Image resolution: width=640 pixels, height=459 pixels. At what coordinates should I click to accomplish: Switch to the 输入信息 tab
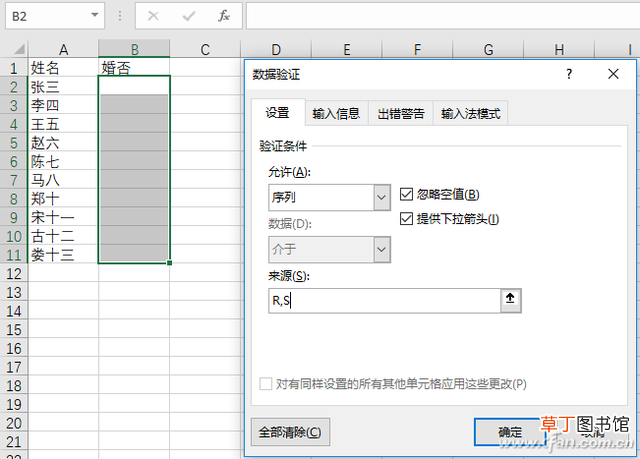tap(336, 113)
